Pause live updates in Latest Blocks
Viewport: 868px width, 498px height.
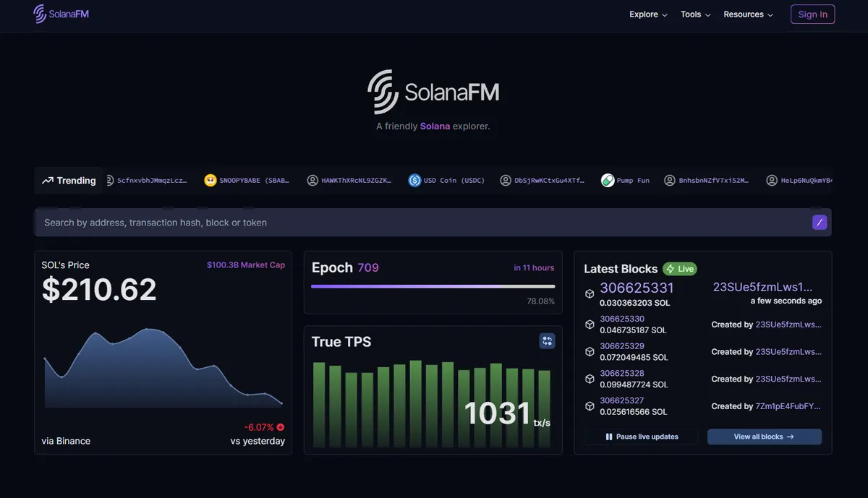coord(642,437)
